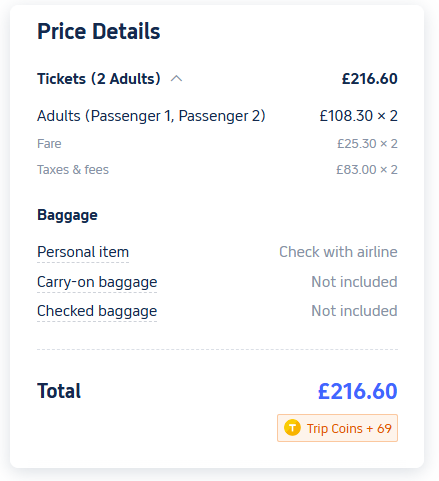Open the Trip Coins + 69 badge
439x481 pixels.
click(337, 428)
